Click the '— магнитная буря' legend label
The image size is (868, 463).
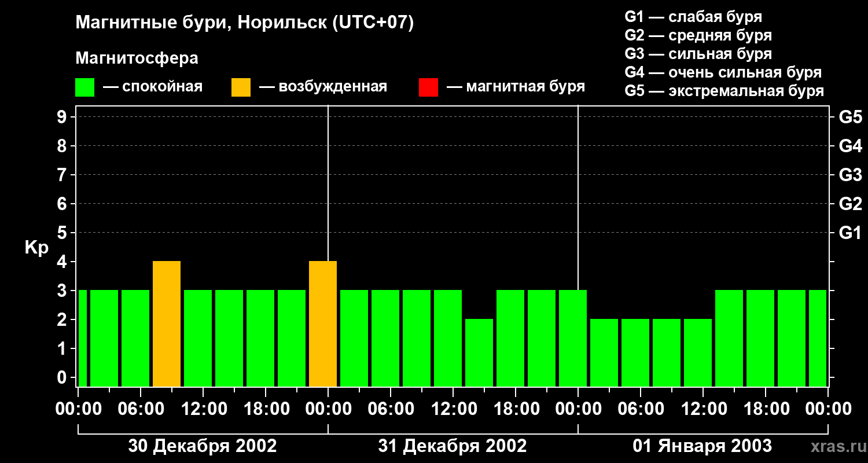[x=516, y=87]
